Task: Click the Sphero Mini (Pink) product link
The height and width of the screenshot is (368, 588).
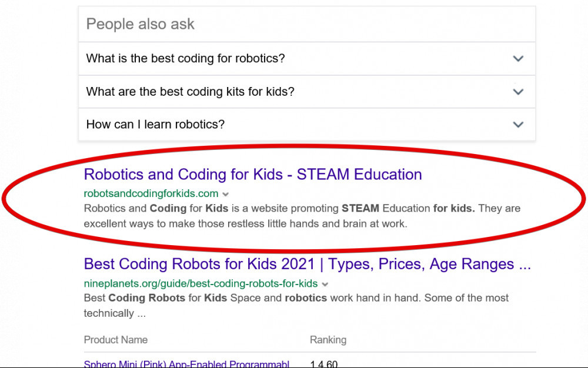Action: pyautogui.click(x=186, y=363)
